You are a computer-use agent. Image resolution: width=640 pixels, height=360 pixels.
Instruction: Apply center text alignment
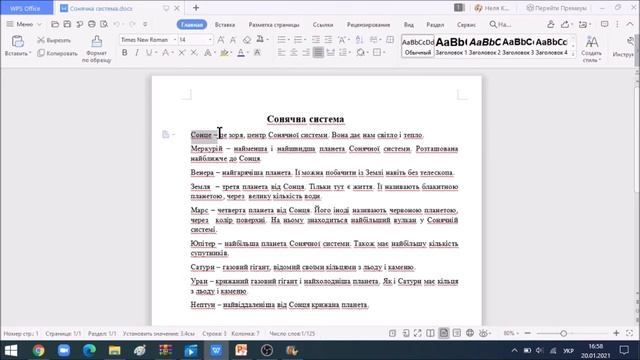(293, 52)
